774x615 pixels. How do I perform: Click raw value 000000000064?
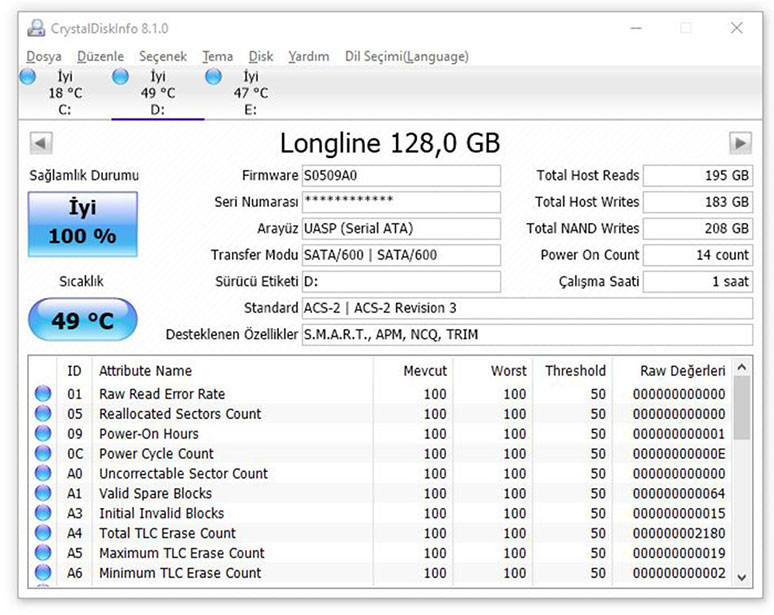[679, 494]
